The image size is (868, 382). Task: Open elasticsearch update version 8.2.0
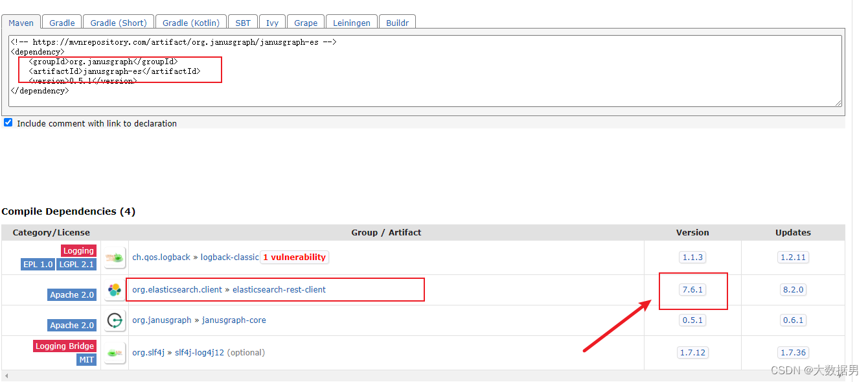pyautogui.click(x=793, y=290)
